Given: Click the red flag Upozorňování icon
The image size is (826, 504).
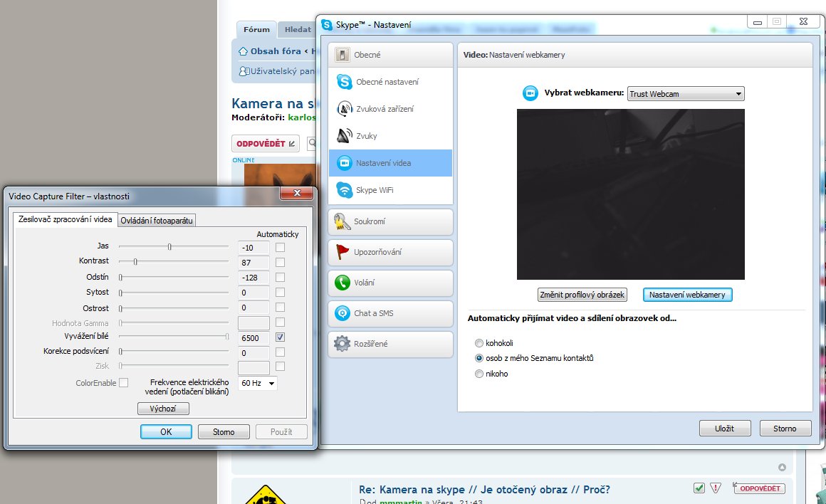Looking at the screenshot, I should click(x=342, y=252).
